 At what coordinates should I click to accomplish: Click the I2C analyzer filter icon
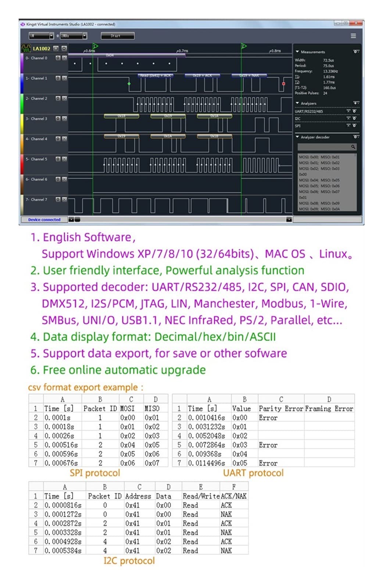click(349, 118)
